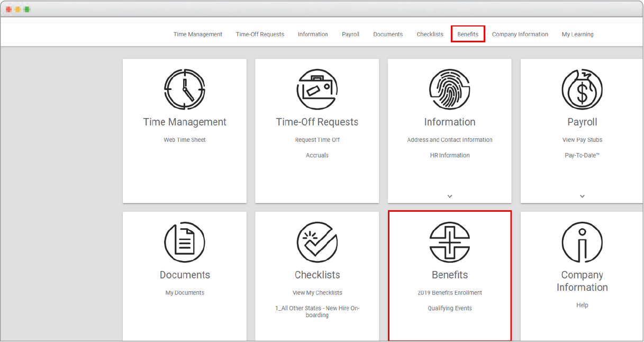
Task: Click the Benefits medical cross icon
Action: tap(449, 242)
